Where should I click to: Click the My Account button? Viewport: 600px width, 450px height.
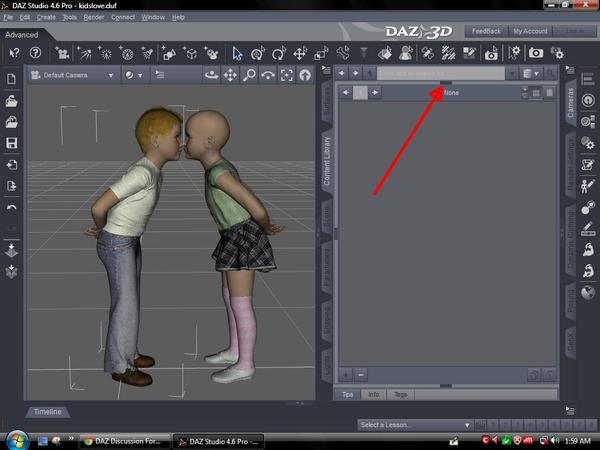pos(530,32)
